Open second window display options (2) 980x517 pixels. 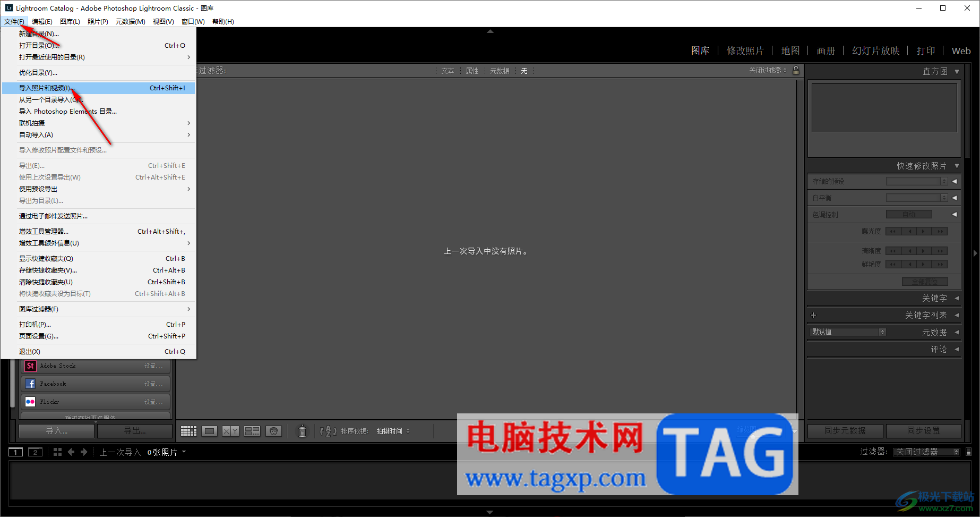pos(35,452)
